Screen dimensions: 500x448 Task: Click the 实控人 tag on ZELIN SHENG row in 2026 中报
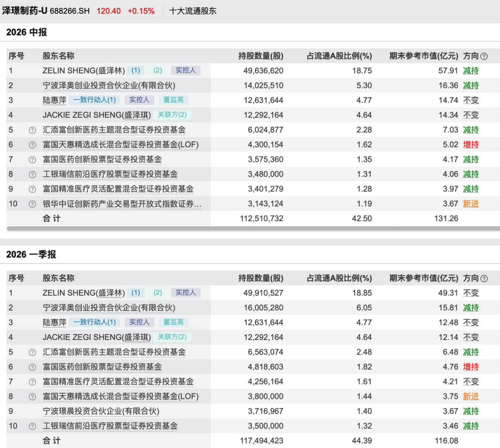[x=186, y=70]
